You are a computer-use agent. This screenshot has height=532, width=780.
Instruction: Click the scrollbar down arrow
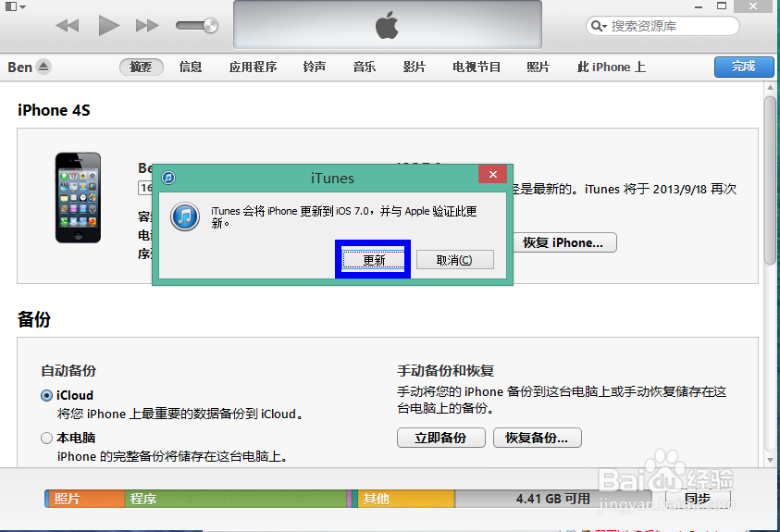point(770,461)
